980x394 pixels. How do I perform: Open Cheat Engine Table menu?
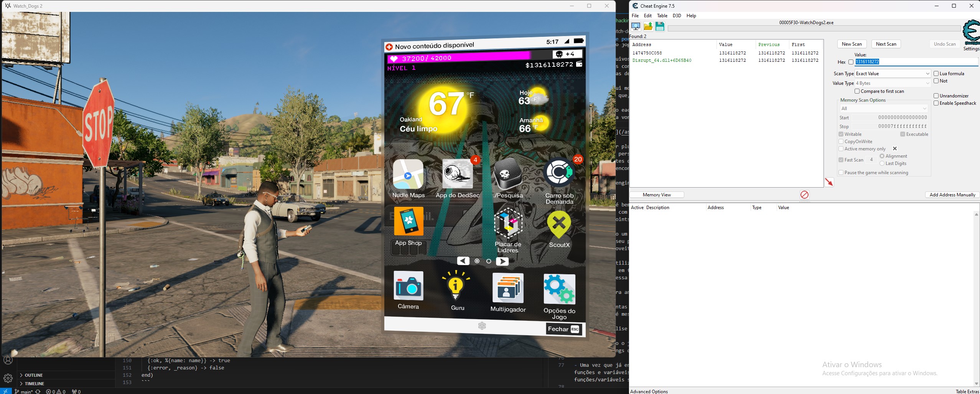pyautogui.click(x=662, y=16)
